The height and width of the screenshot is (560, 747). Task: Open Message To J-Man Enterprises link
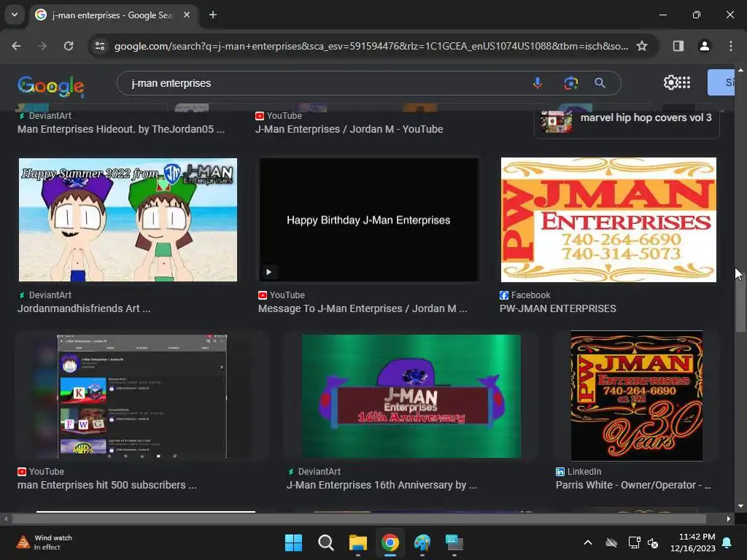click(x=363, y=308)
